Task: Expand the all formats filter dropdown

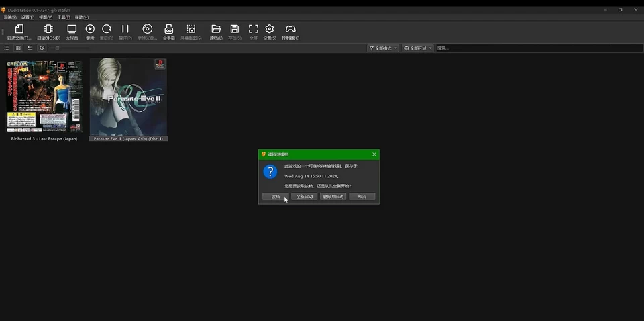Action: (383, 48)
